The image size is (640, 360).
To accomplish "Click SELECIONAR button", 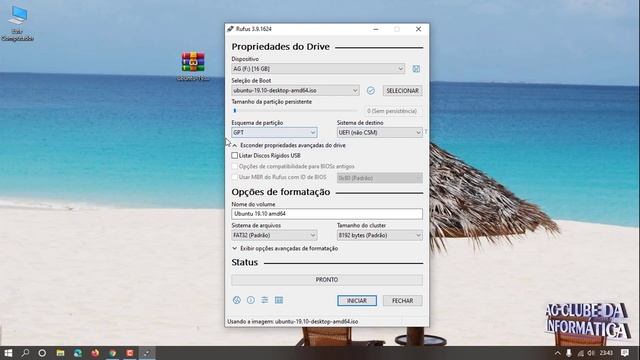I will tap(402, 91).
